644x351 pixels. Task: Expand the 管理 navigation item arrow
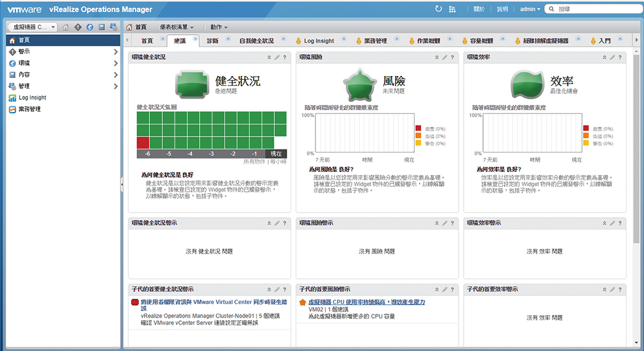(115, 86)
